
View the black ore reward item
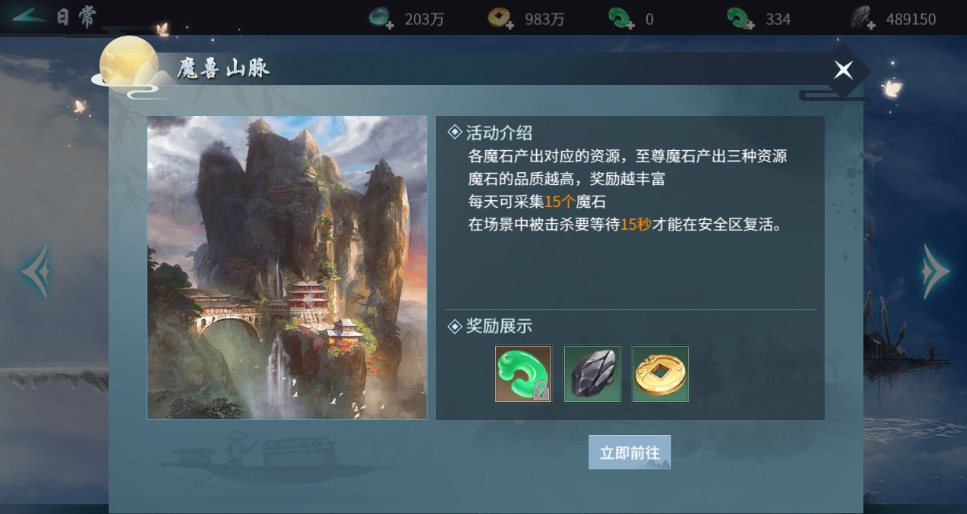pyautogui.click(x=592, y=374)
